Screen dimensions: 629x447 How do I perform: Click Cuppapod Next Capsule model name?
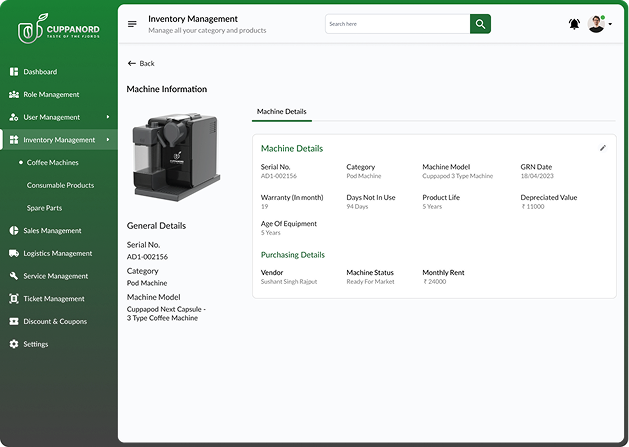[x=166, y=313]
